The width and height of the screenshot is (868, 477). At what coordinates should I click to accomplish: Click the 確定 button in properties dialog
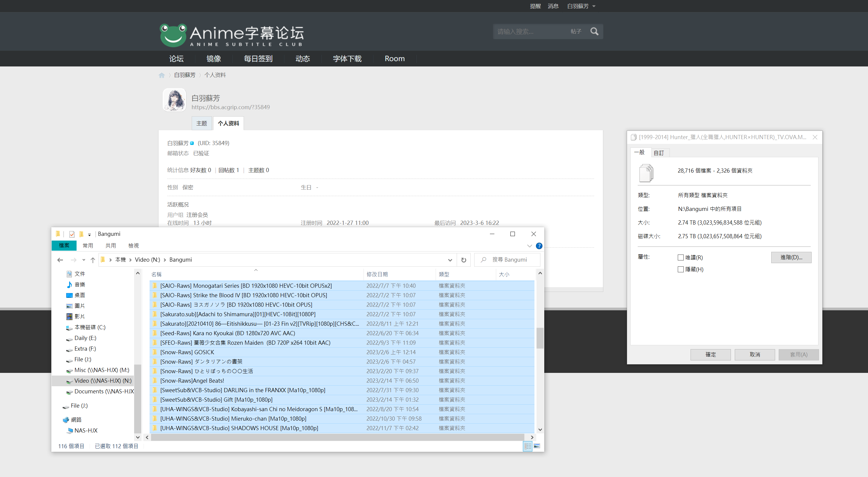pyautogui.click(x=711, y=354)
